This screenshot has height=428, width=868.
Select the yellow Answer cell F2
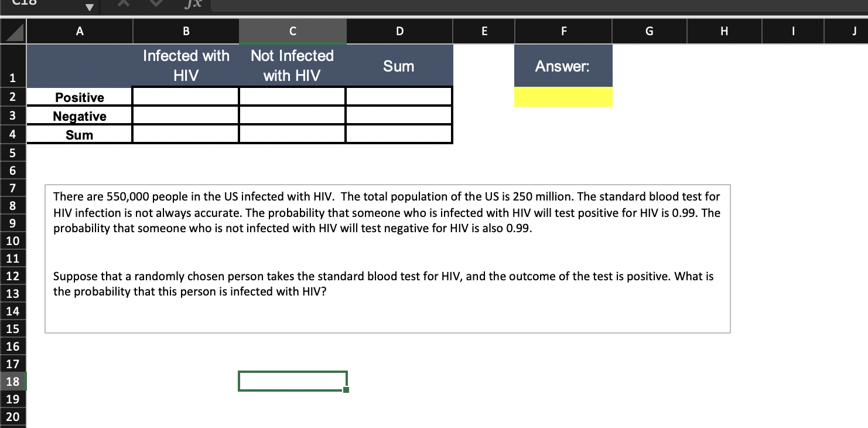[x=563, y=97]
